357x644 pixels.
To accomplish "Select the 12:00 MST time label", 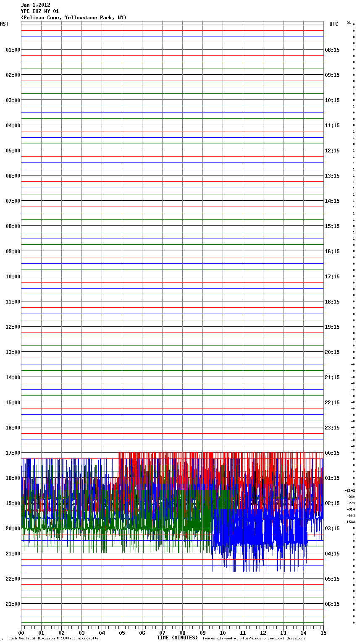I will click(x=13, y=327).
